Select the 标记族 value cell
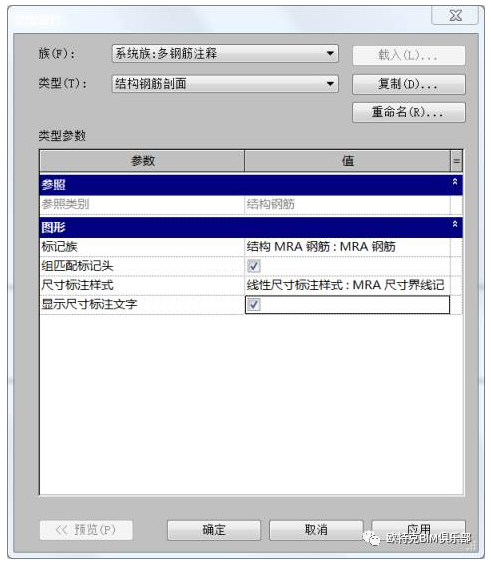This screenshot has height=561, width=491. (347, 247)
